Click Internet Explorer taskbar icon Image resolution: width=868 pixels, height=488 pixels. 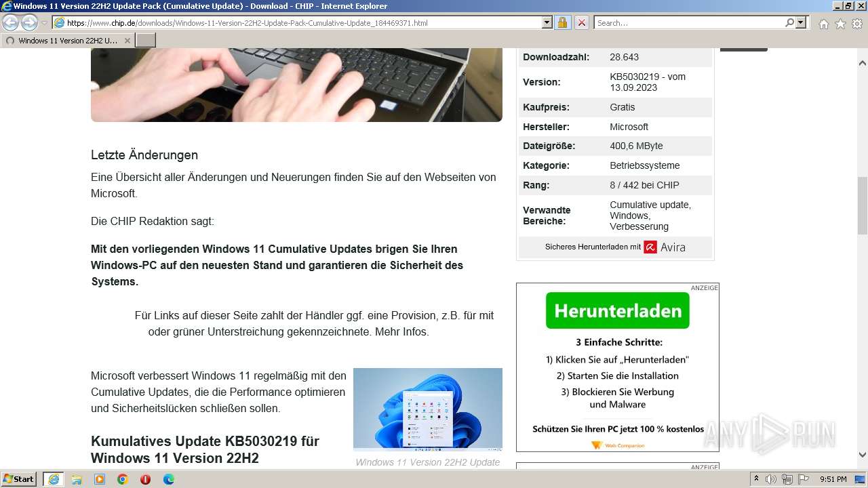54,479
